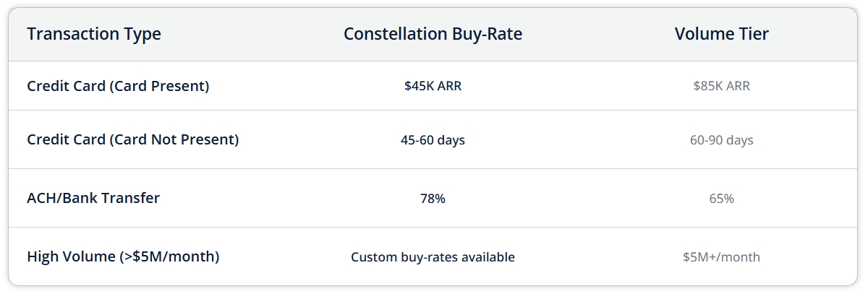
Task: Click the 78% buy-rate value
Action: (x=433, y=199)
